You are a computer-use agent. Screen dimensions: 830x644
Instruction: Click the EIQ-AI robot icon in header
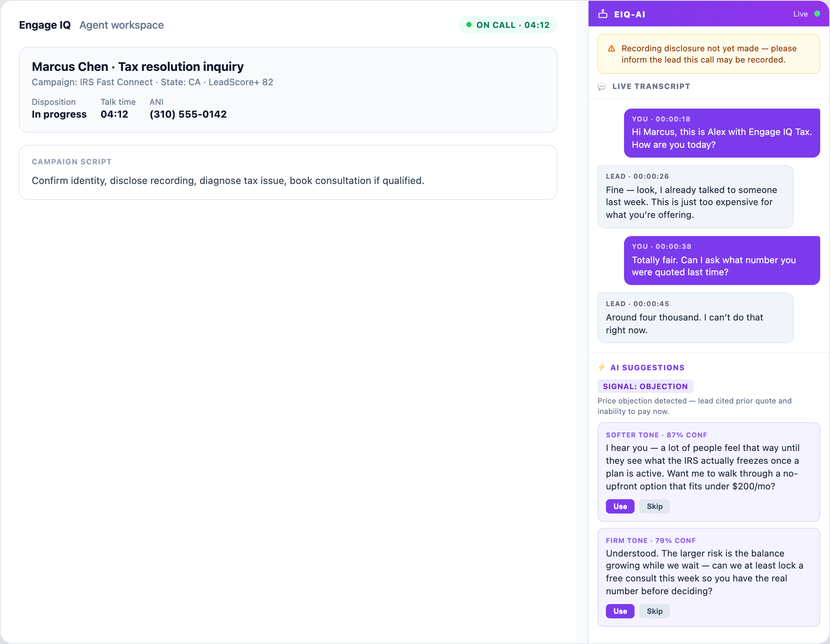pos(603,14)
